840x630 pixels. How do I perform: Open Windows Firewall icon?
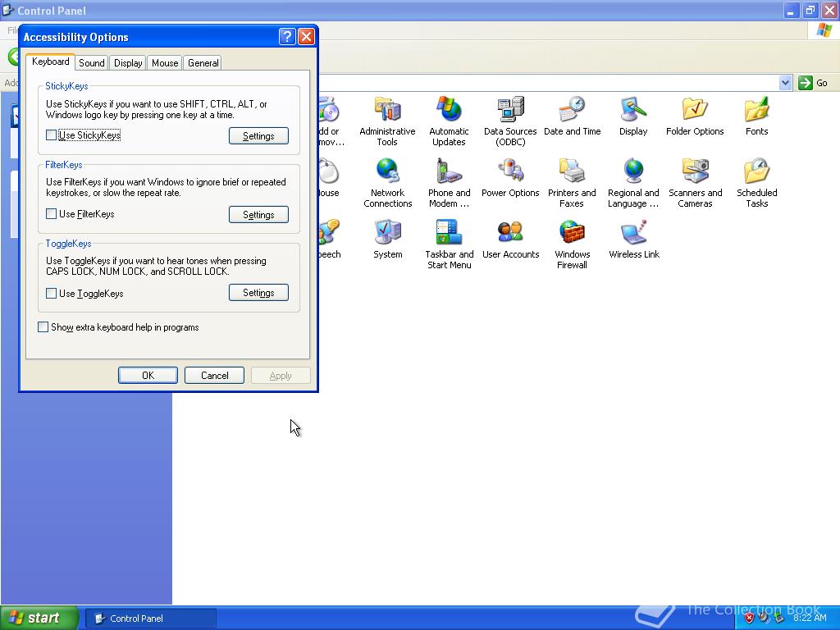(x=572, y=232)
